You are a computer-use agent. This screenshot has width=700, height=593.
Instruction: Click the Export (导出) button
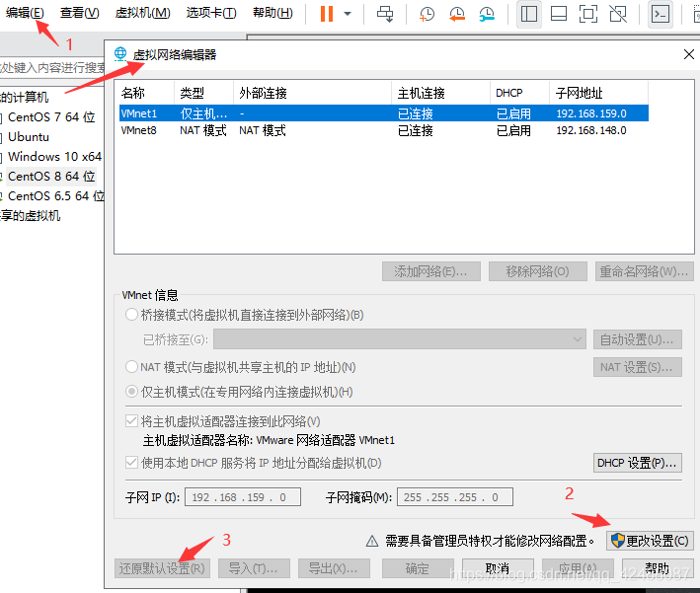(x=334, y=568)
